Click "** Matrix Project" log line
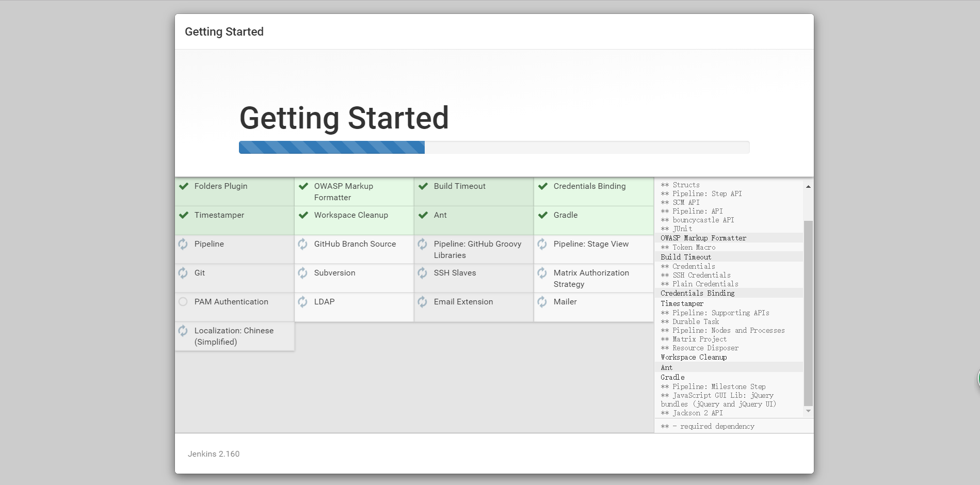Image resolution: width=980 pixels, height=485 pixels. click(694, 339)
